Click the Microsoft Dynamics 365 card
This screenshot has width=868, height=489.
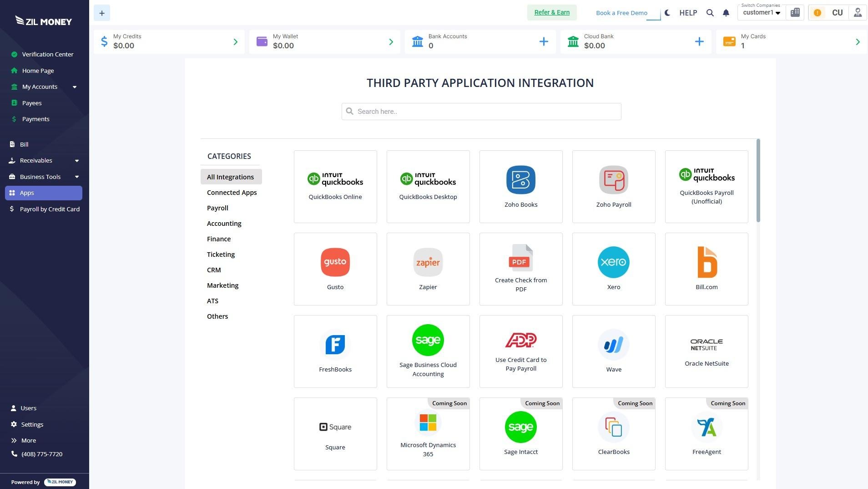coord(428,434)
